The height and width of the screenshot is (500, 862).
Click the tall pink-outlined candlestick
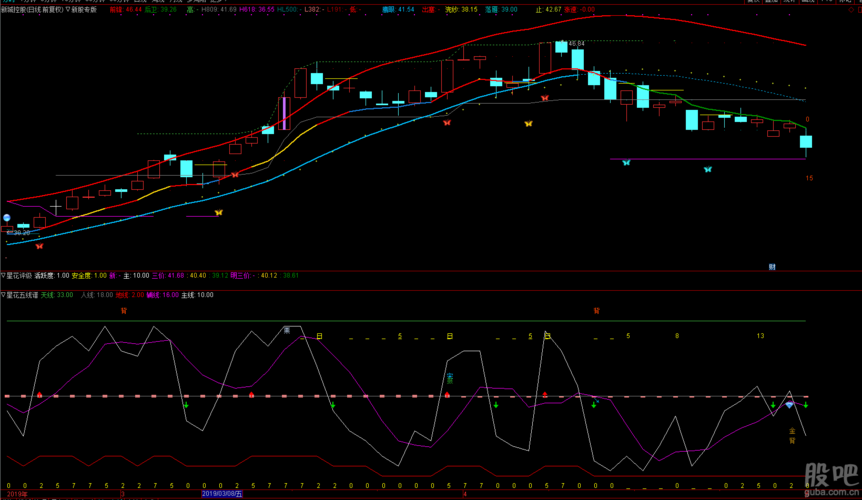tap(284, 113)
